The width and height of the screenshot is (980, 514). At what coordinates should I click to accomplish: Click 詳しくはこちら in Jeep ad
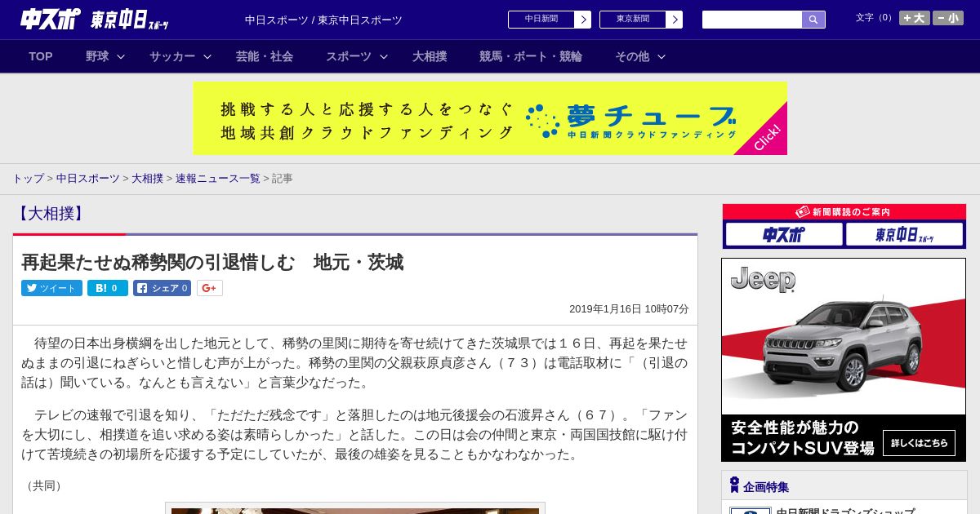tap(919, 443)
